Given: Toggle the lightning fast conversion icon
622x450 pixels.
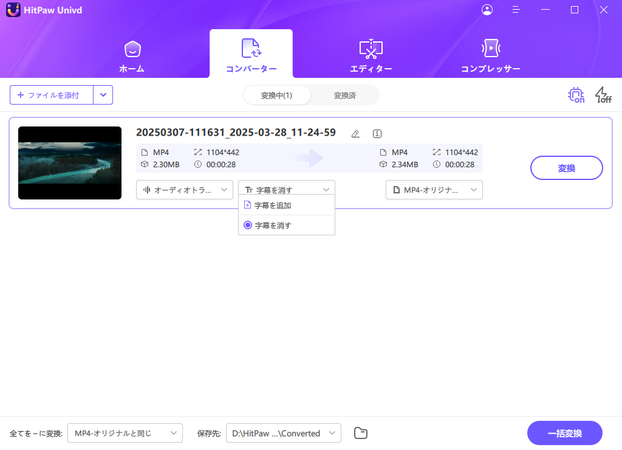Looking at the screenshot, I should coord(603,95).
